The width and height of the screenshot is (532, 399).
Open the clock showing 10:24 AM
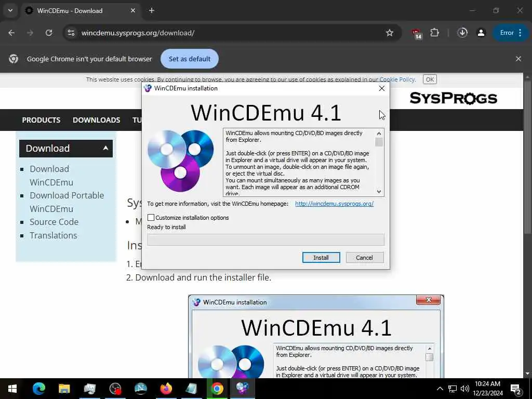pos(487,389)
